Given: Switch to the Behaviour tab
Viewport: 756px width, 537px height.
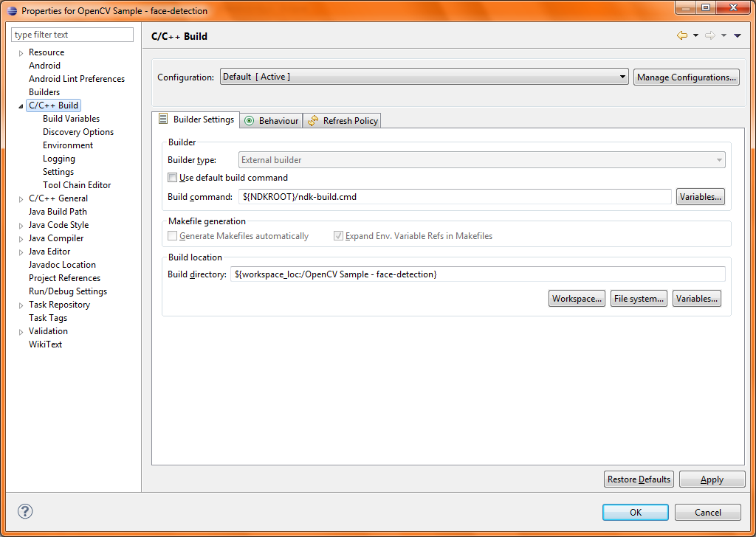Looking at the screenshot, I should (x=272, y=121).
